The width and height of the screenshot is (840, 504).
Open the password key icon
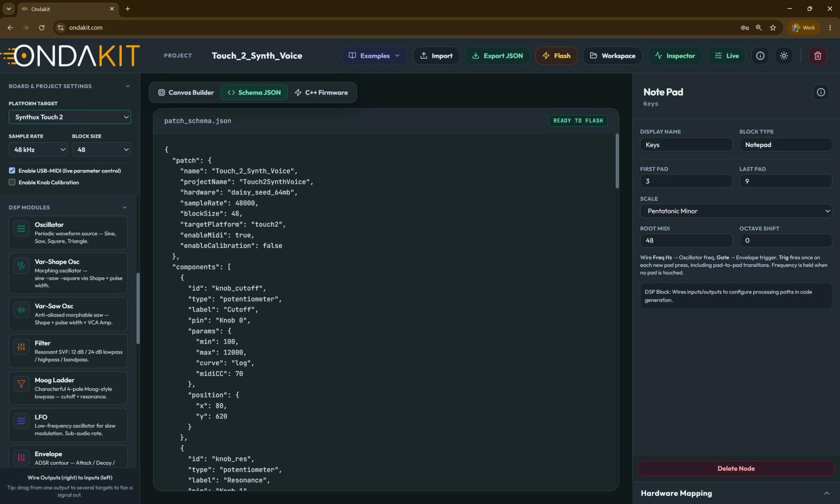(x=744, y=27)
